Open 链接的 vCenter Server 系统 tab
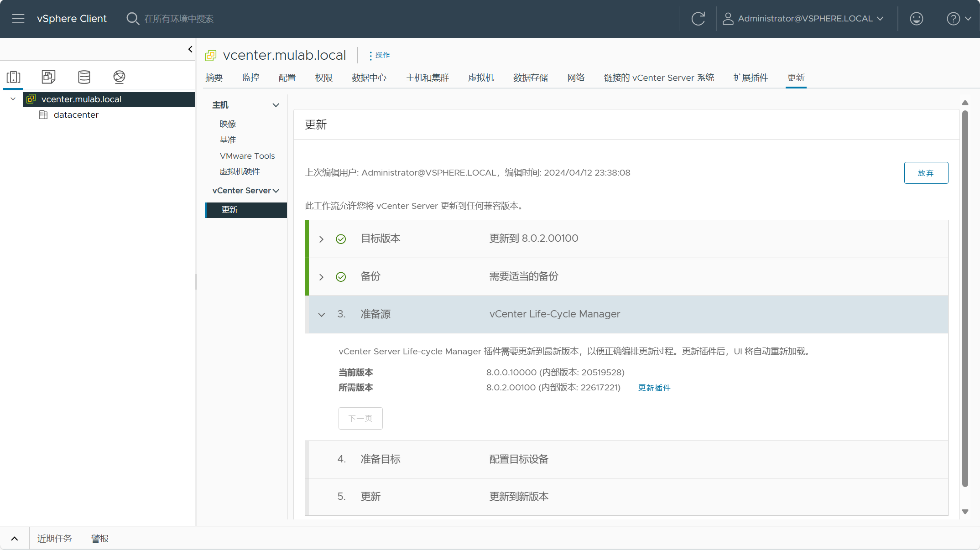The height and width of the screenshot is (550, 980). point(659,78)
